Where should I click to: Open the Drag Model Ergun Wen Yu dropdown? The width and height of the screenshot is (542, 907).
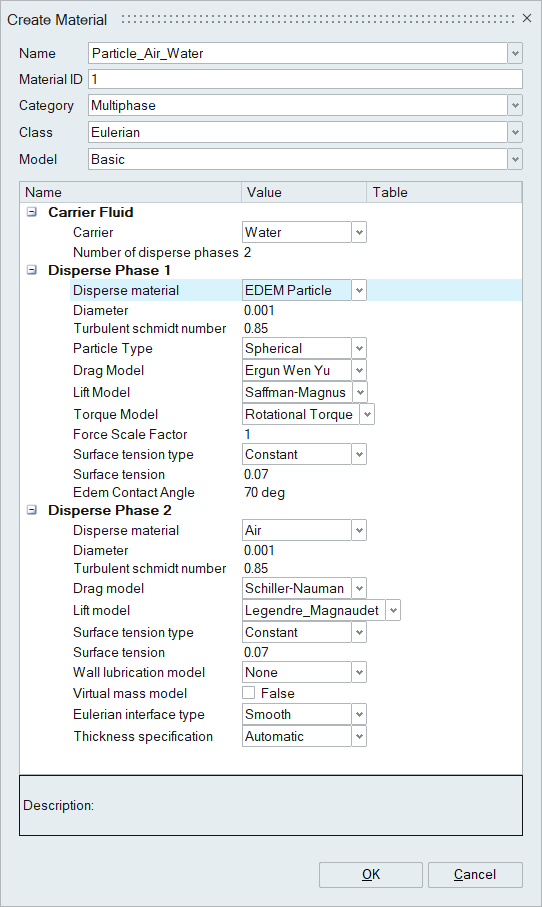point(359,370)
